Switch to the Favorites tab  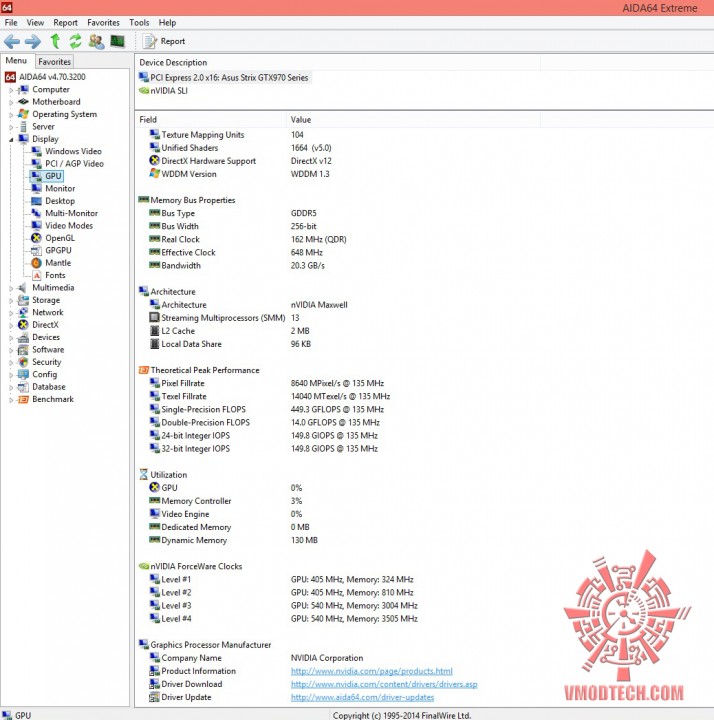click(x=54, y=62)
